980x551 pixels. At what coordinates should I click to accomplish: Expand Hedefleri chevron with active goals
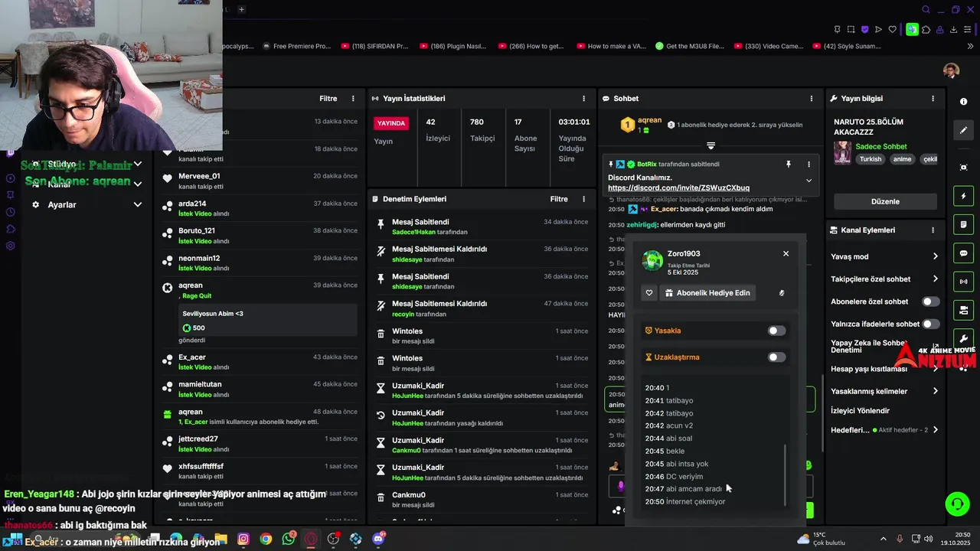tap(935, 430)
